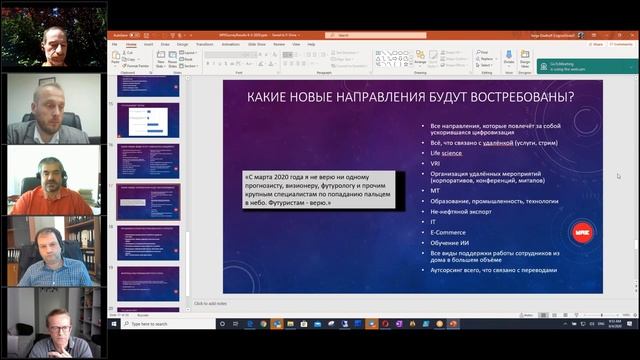Toggle Bold formatting

point(207,64)
